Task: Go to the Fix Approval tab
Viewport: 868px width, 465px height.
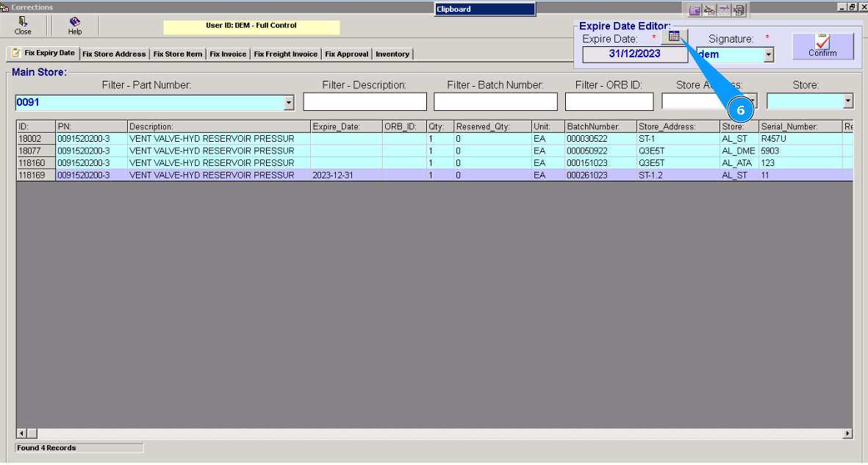Action: click(346, 54)
